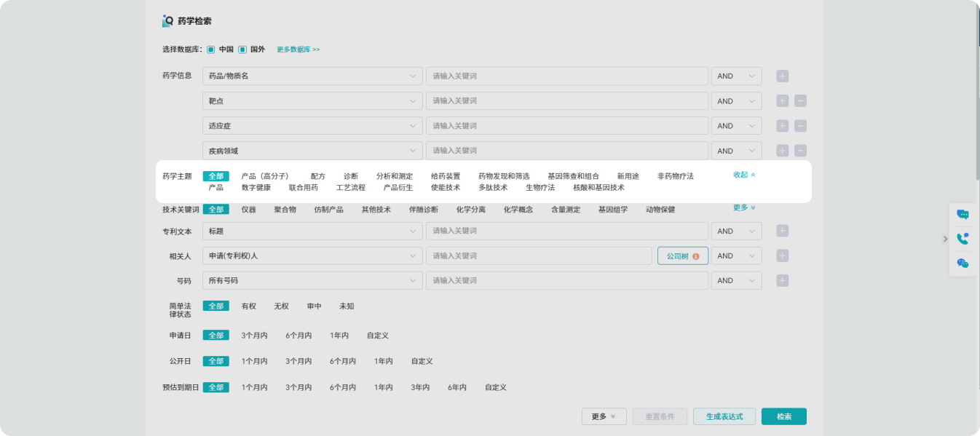The height and width of the screenshot is (436, 980).
Task: Select 联合用药 pharmacy topic
Action: point(304,188)
